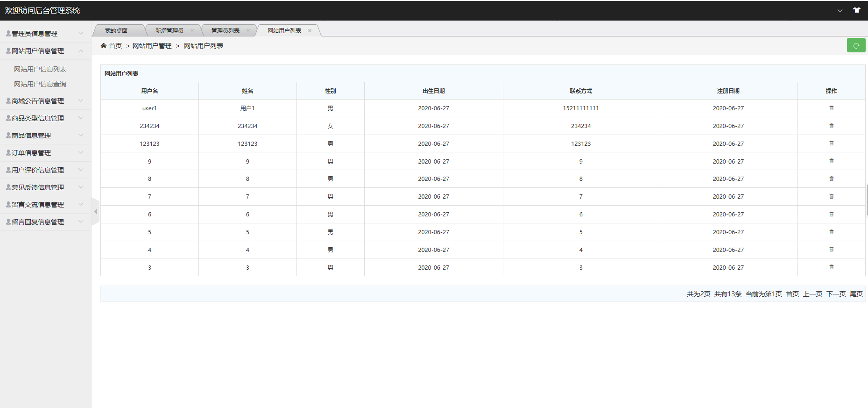The height and width of the screenshot is (408, 868).
Task: Click 当前为第1页 current page text
Action: (x=763, y=294)
